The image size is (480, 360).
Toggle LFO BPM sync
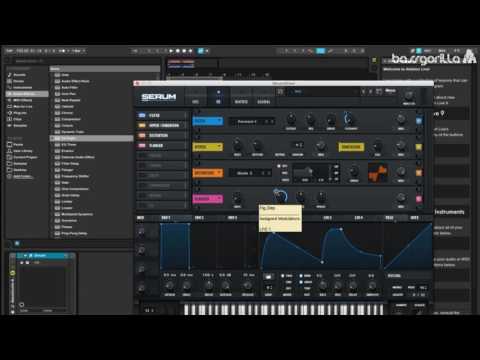tap(306, 276)
